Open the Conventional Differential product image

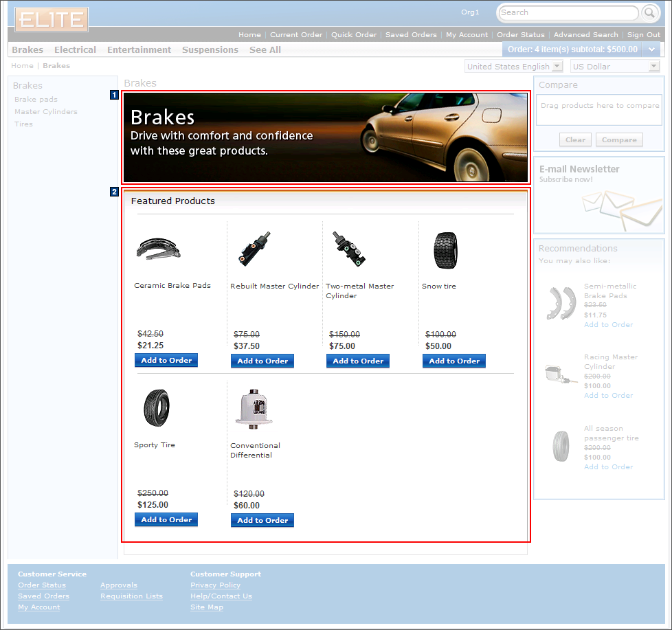(x=250, y=409)
